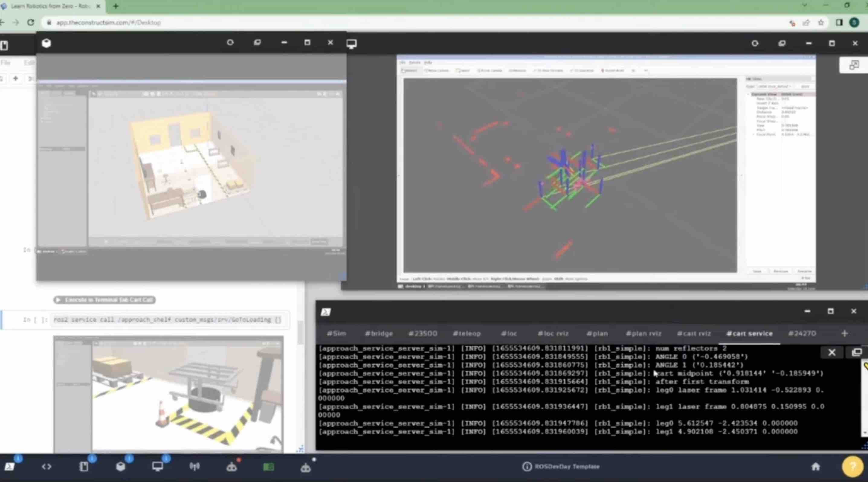Switch to the #24270 terminal tab

pos(802,333)
